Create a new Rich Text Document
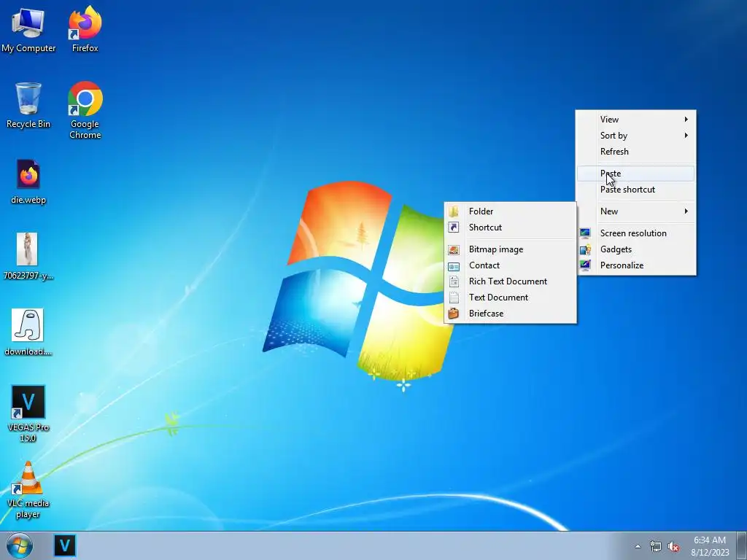Image resolution: width=747 pixels, height=560 pixels. click(510, 281)
